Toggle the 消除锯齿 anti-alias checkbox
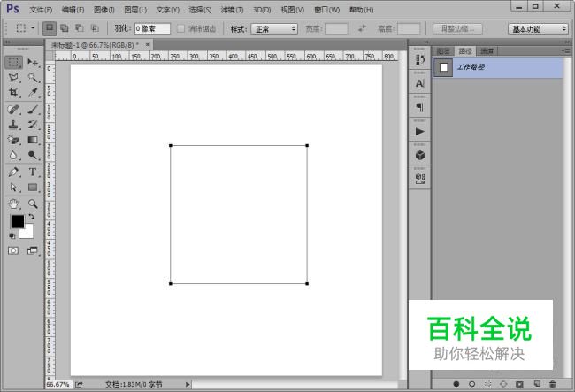 click(x=180, y=28)
